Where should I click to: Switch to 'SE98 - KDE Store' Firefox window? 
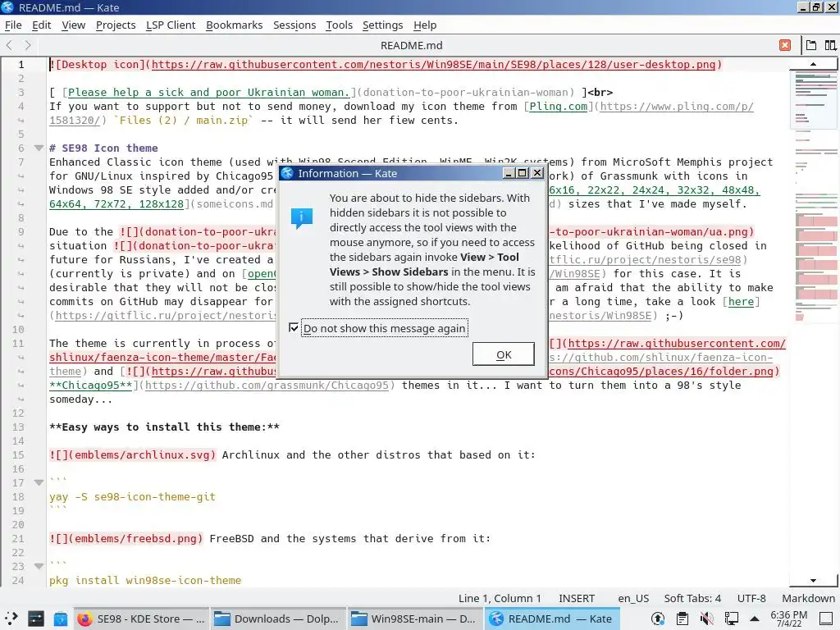click(141, 619)
